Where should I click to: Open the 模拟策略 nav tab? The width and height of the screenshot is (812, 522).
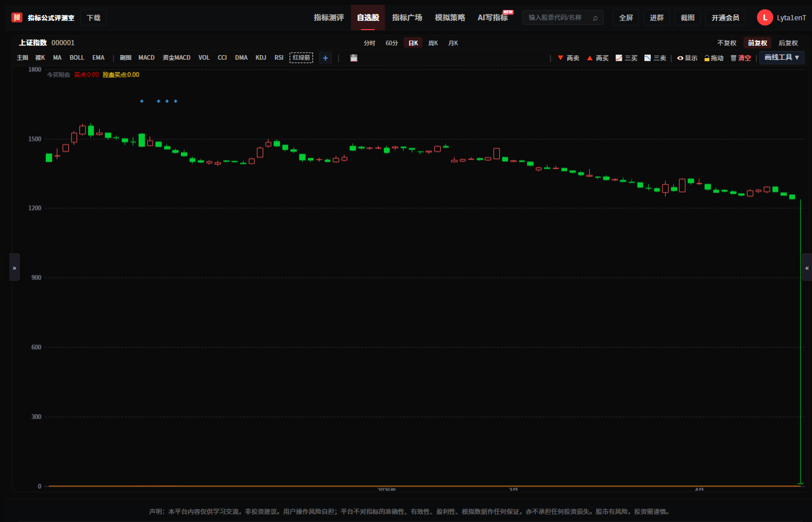click(x=450, y=17)
